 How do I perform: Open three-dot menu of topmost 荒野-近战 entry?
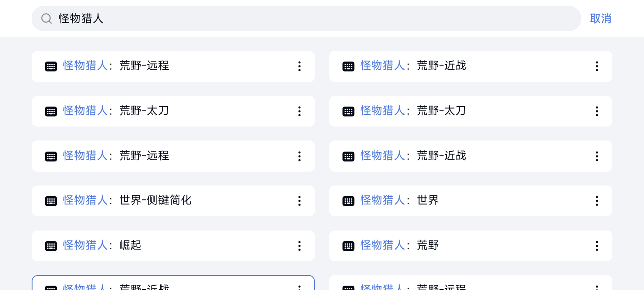pyautogui.click(x=597, y=66)
